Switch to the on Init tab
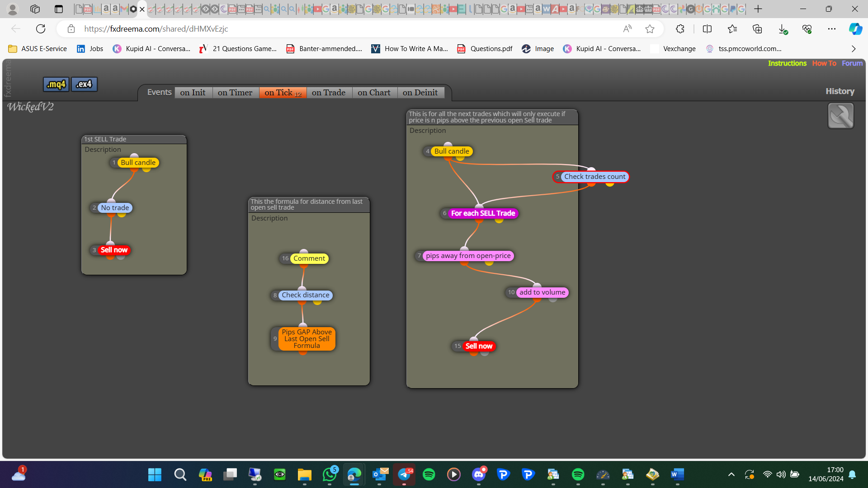 pos(193,93)
